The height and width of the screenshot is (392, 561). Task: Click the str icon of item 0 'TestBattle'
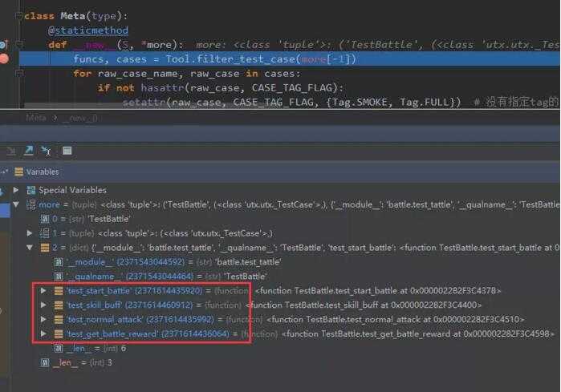[x=45, y=219]
